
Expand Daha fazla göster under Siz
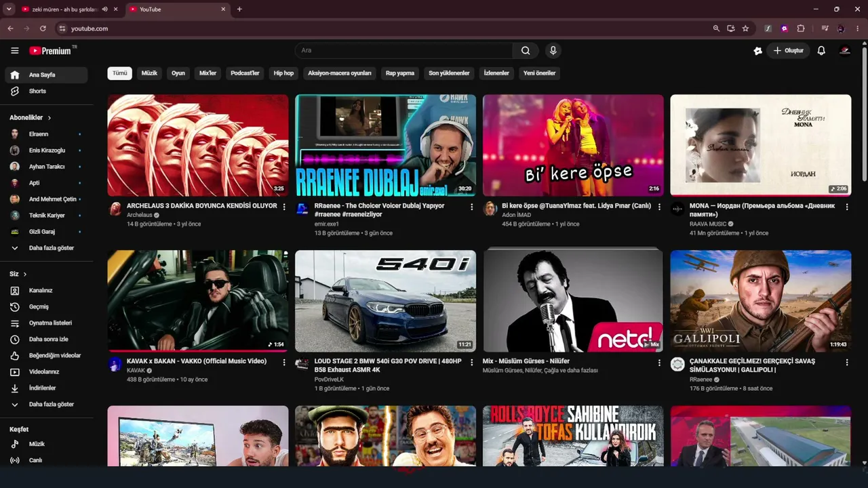[x=46, y=404]
